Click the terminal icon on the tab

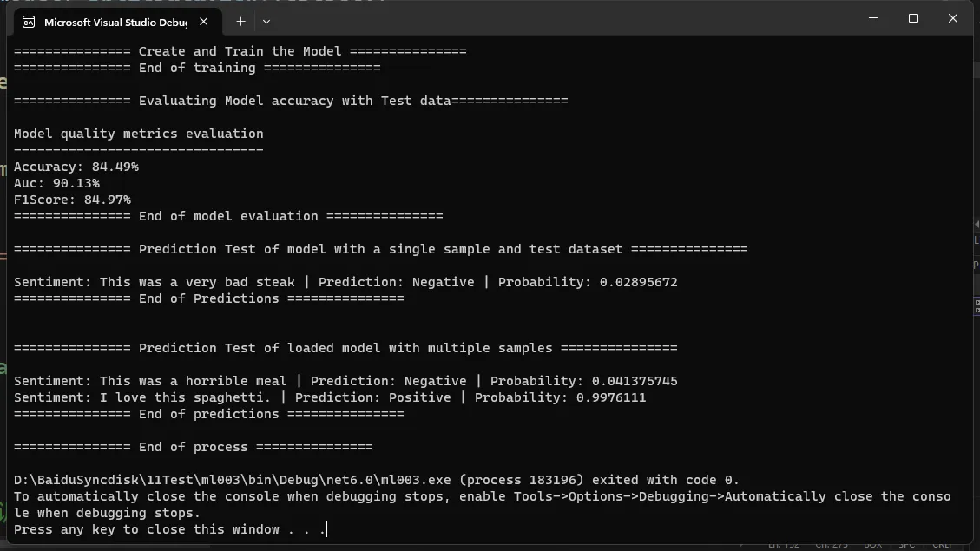point(29,22)
